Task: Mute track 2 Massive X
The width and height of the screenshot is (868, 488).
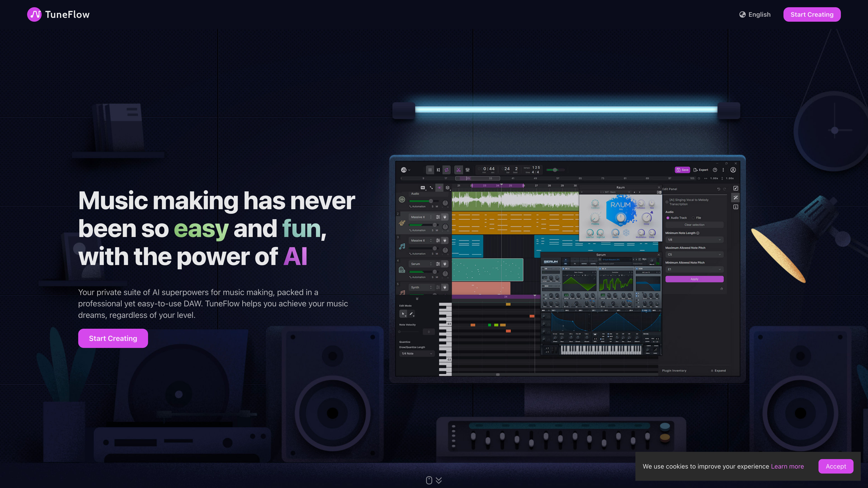Action: (x=437, y=230)
